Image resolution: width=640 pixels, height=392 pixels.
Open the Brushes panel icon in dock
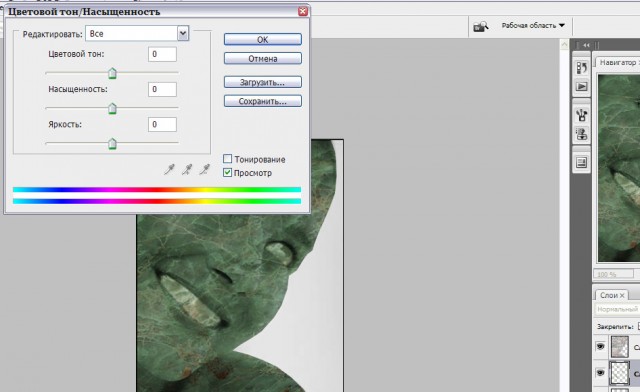point(582,115)
